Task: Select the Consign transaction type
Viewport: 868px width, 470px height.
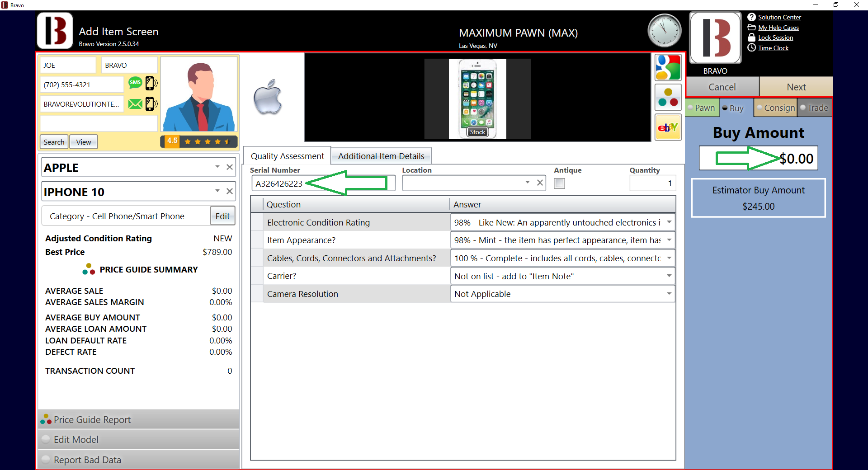Action: click(x=776, y=108)
